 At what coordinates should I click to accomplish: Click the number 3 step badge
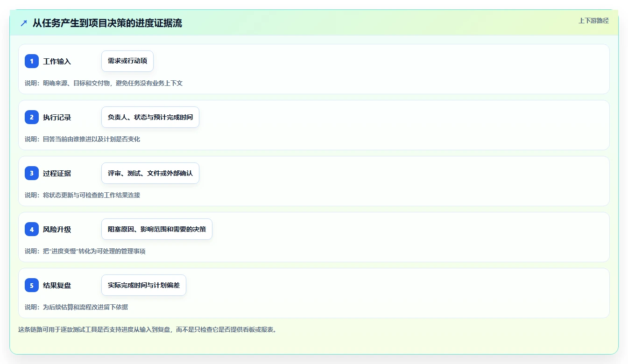coord(32,173)
